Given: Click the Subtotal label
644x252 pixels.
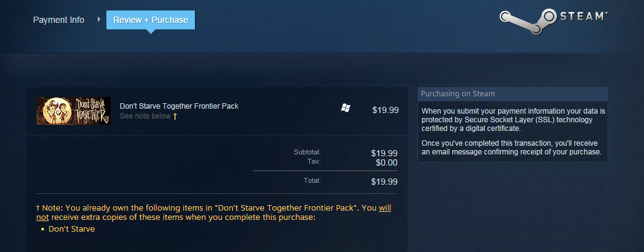Looking at the screenshot, I should (308, 152).
